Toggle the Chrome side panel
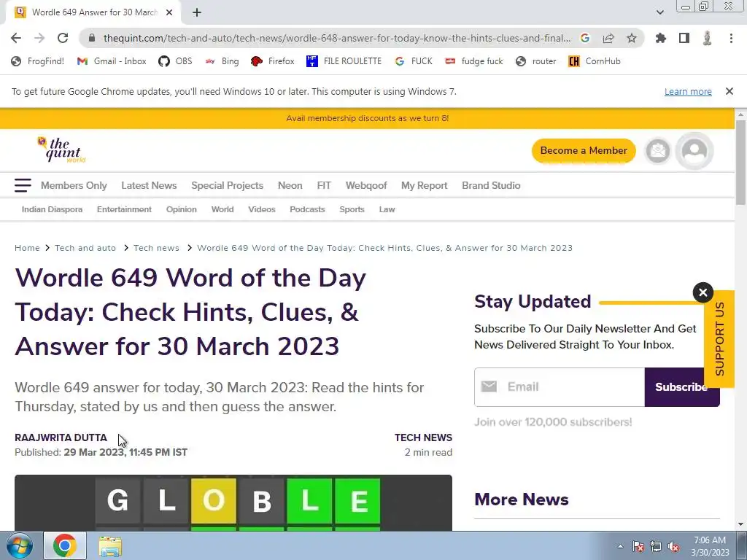This screenshot has height=560, width=747. pyautogui.click(x=684, y=38)
